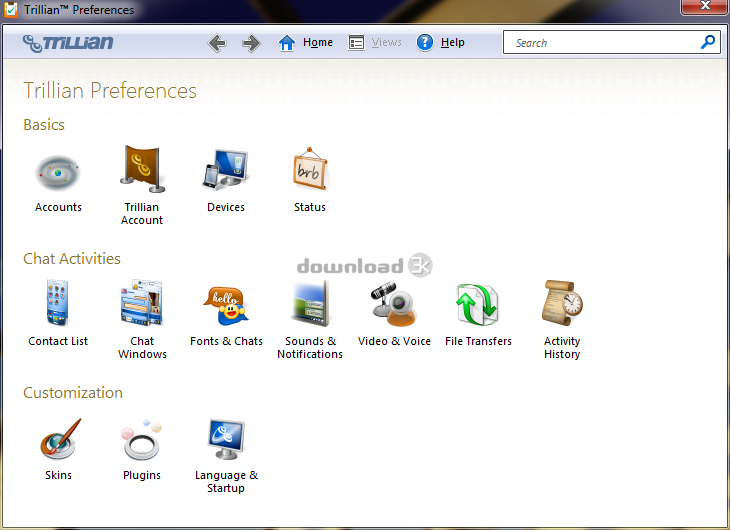
Task: Click the Trillian logo in the toolbar
Action: coord(68,43)
